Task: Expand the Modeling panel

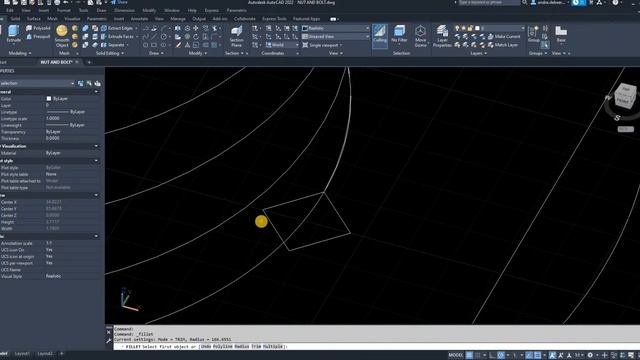Action: (20, 53)
